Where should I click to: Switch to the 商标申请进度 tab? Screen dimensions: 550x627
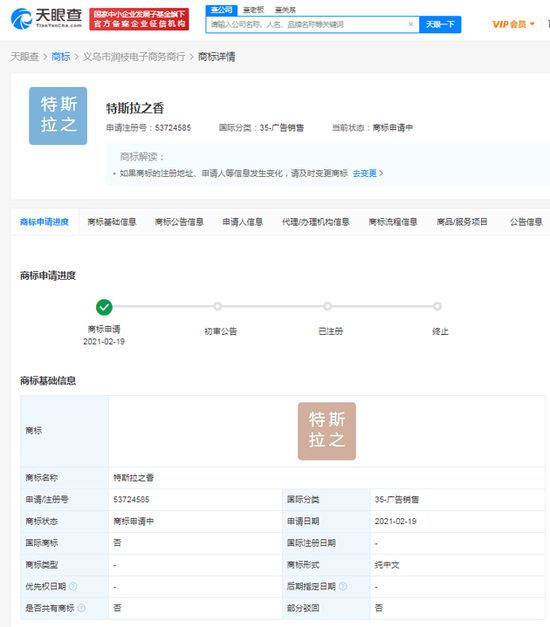point(44,222)
